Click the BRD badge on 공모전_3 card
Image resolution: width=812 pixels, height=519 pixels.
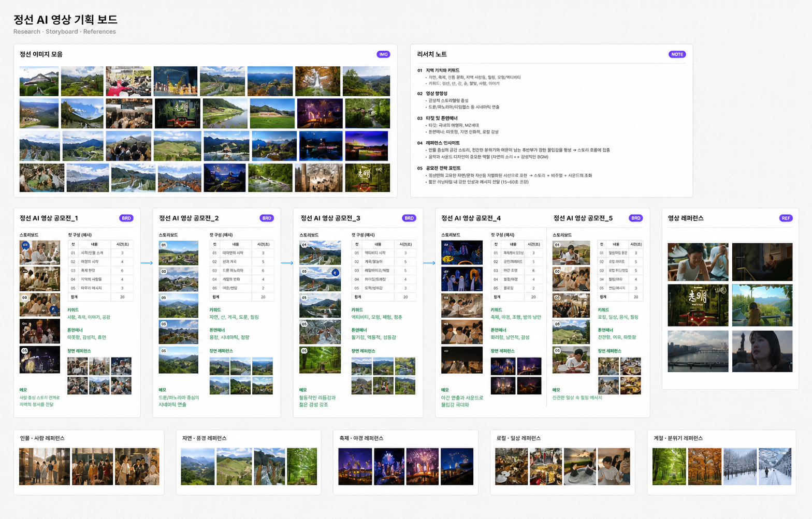(409, 218)
